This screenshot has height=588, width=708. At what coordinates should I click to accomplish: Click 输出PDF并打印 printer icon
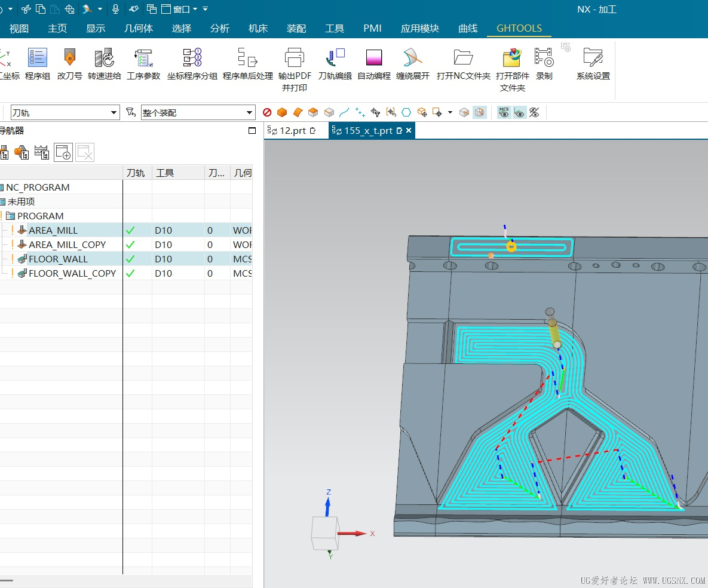point(295,58)
